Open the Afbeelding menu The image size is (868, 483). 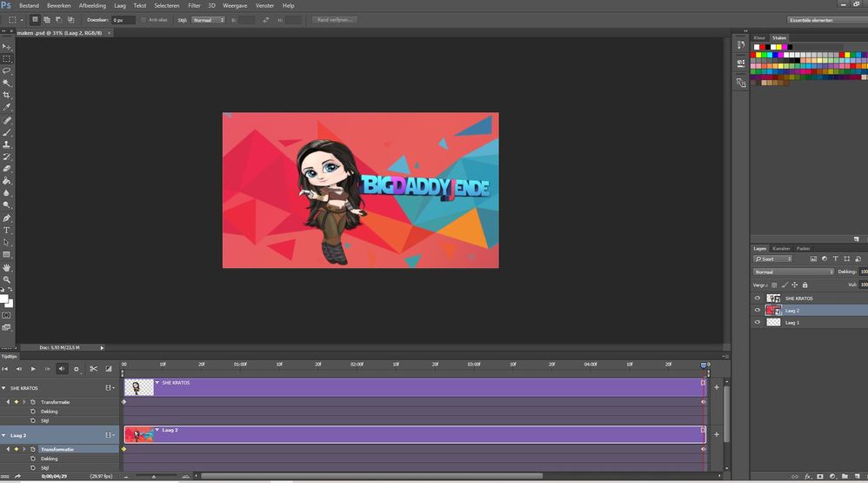(x=92, y=5)
